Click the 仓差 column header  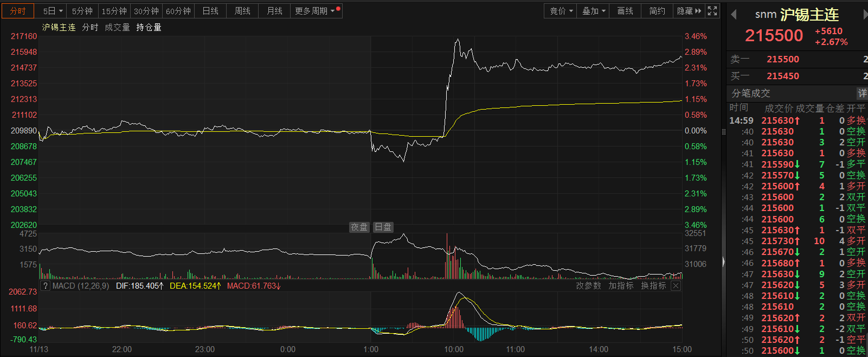(x=835, y=109)
